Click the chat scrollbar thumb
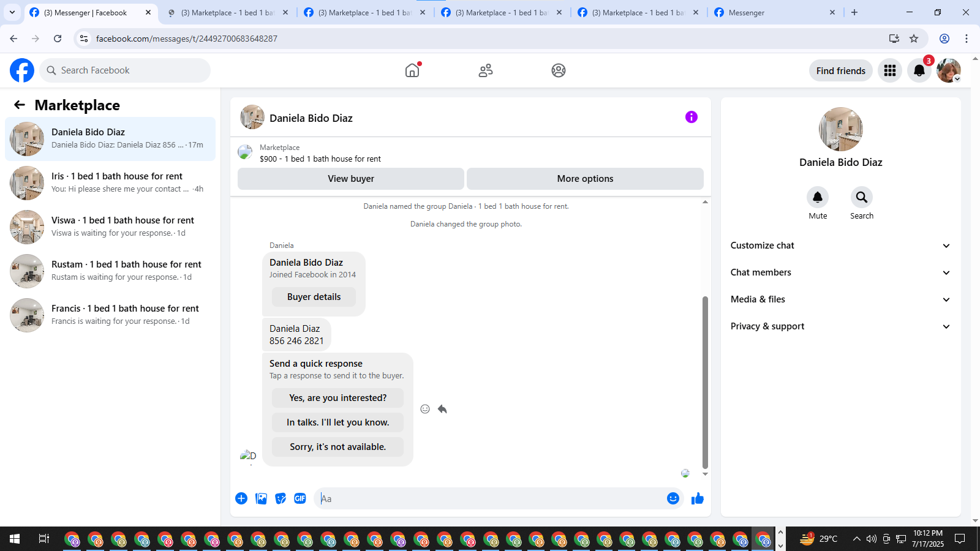 (x=705, y=383)
